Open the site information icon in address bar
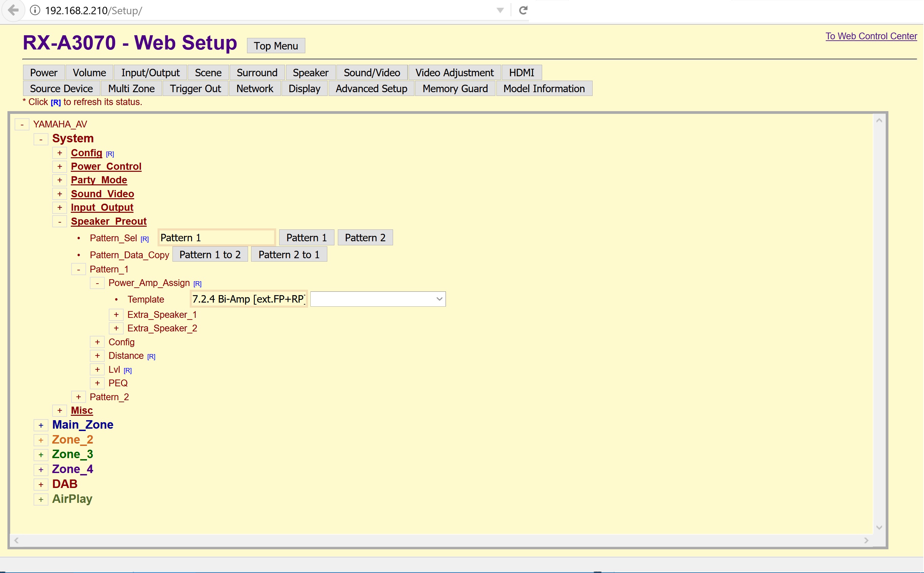Viewport: 924px width, 573px height. pos(35,10)
